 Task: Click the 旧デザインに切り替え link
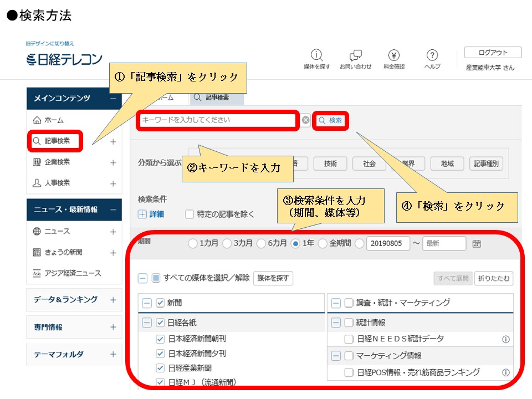tap(50, 43)
